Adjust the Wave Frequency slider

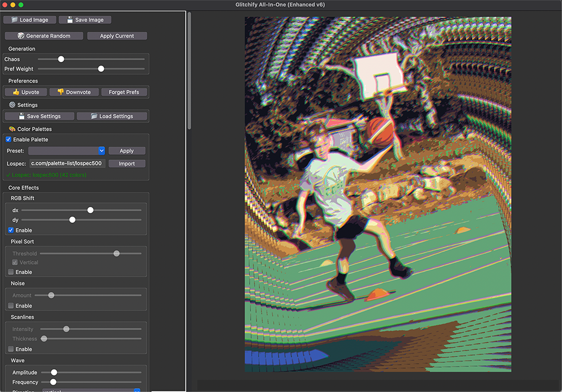pos(53,382)
